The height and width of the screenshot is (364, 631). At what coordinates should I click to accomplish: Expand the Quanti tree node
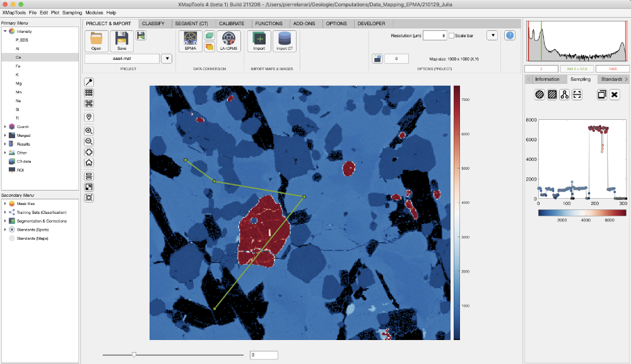[x=5, y=127]
